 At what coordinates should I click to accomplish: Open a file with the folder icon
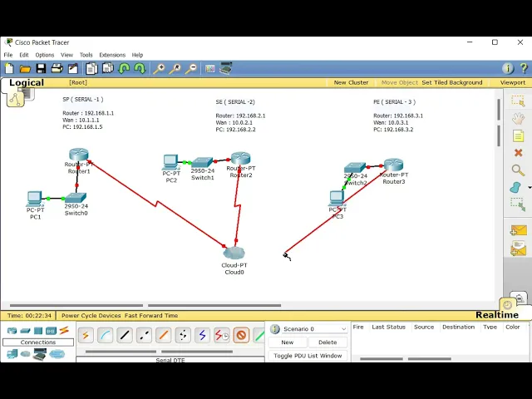[25, 69]
